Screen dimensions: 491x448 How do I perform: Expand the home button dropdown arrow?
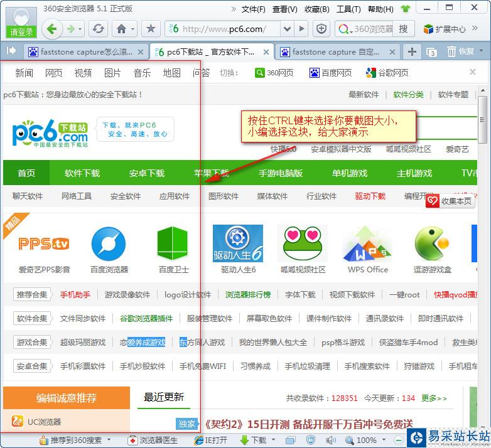[132, 29]
